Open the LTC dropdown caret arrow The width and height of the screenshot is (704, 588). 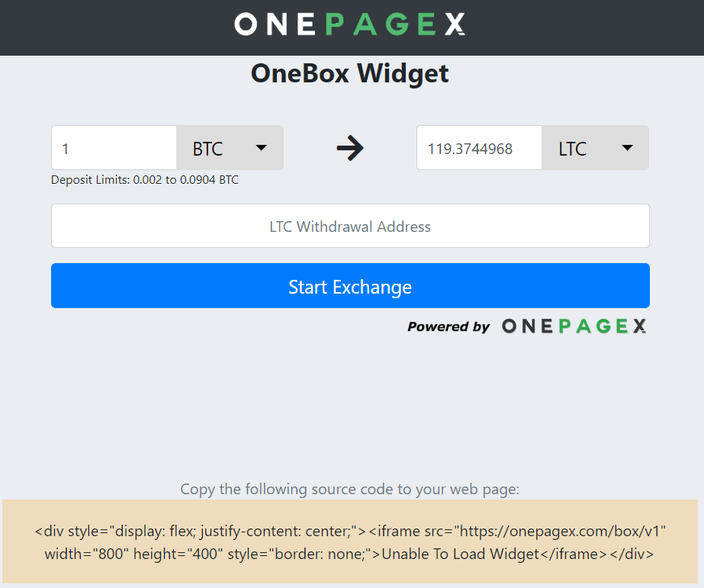[627, 148]
